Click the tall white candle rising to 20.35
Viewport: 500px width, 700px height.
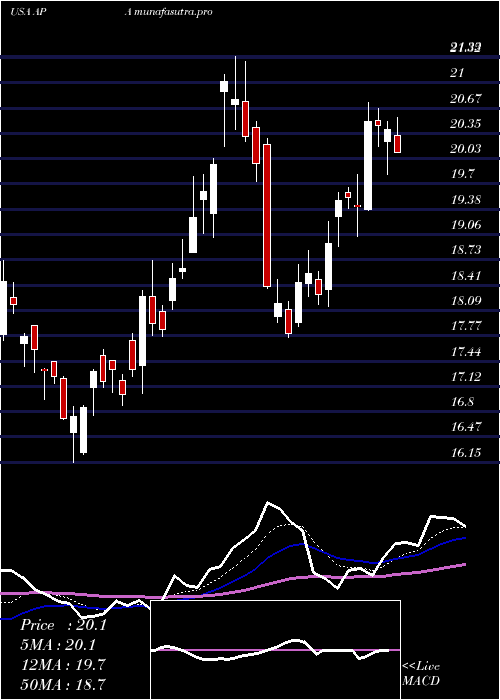[368, 166]
